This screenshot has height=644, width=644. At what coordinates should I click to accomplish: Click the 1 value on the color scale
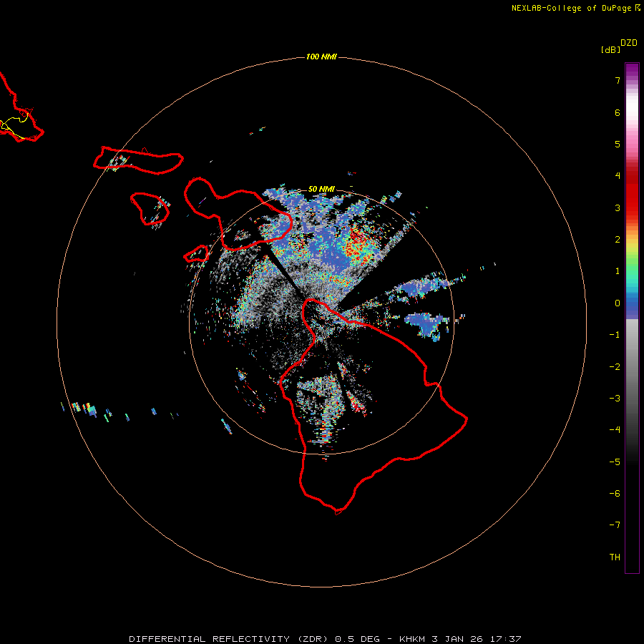pos(618,271)
